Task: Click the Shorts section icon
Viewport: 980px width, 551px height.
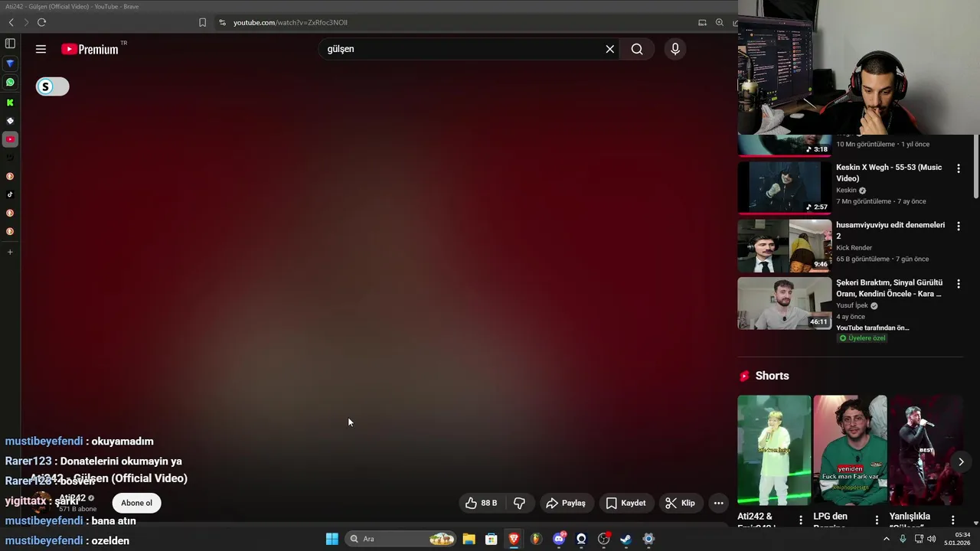Action: pyautogui.click(x=744, y=376)
